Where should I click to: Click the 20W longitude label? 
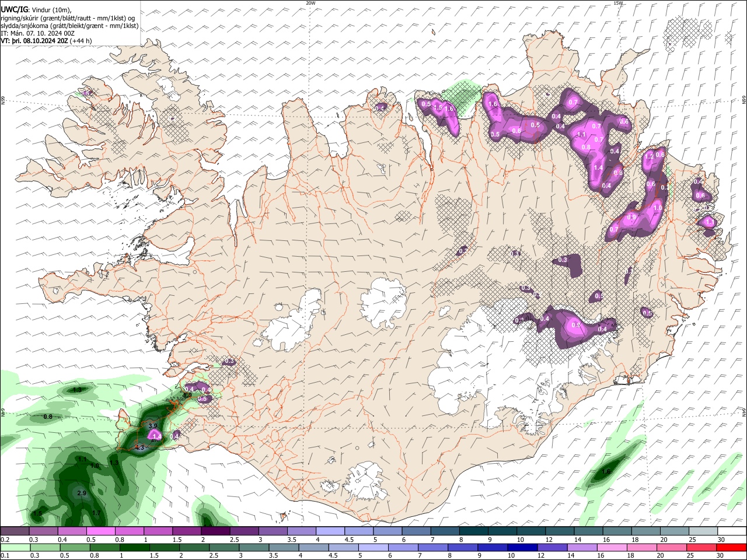pyautogui.click(x=310, y=3)
